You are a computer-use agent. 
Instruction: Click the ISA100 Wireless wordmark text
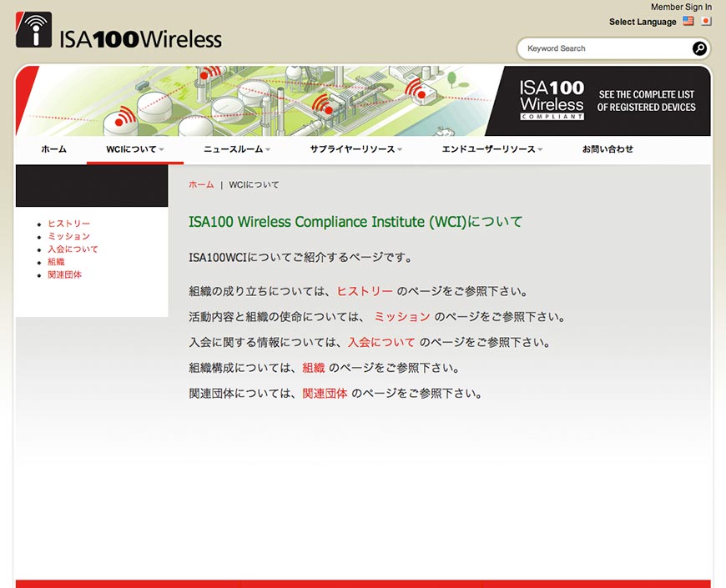click(141, 39)
